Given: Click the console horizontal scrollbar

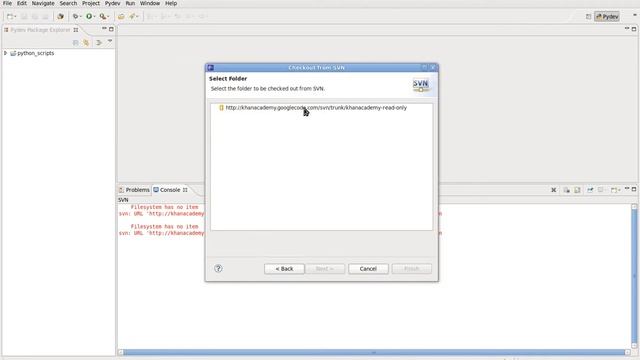Looking at the screenshot, I should (x=374, y=352).
